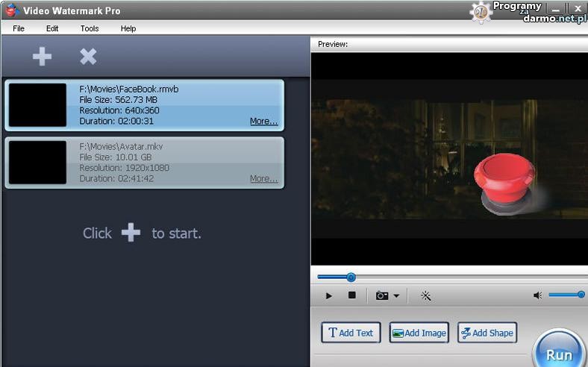Mute audio with the speaker icon
588x367 pixels.
click(537, 295)
